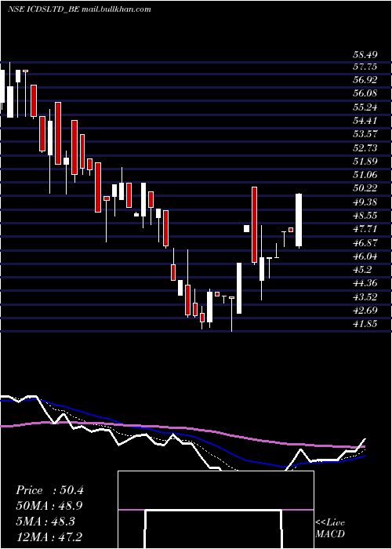
Task: Click the 51.06 price level label
Action: tap(365, 175)
